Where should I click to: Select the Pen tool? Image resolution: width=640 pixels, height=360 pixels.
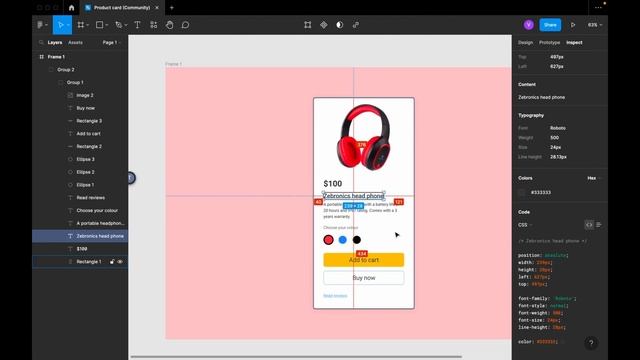(x=118, y=25)
